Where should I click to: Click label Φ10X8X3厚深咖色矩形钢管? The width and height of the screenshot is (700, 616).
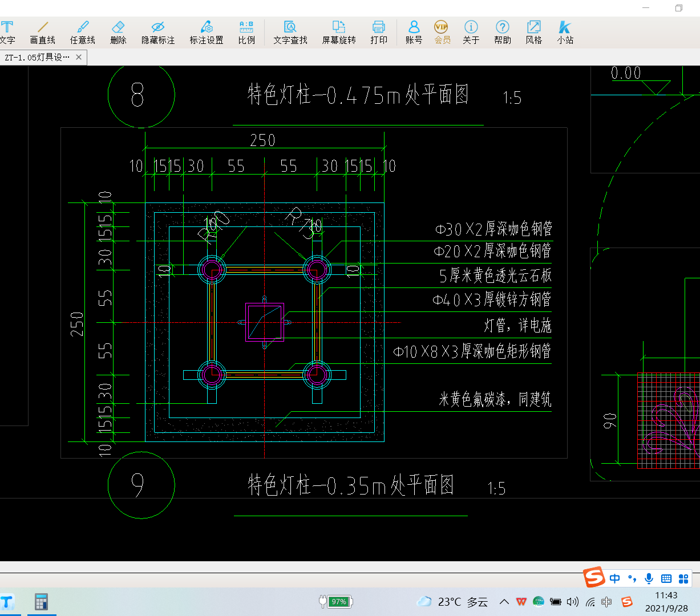[x=472, y=351]
